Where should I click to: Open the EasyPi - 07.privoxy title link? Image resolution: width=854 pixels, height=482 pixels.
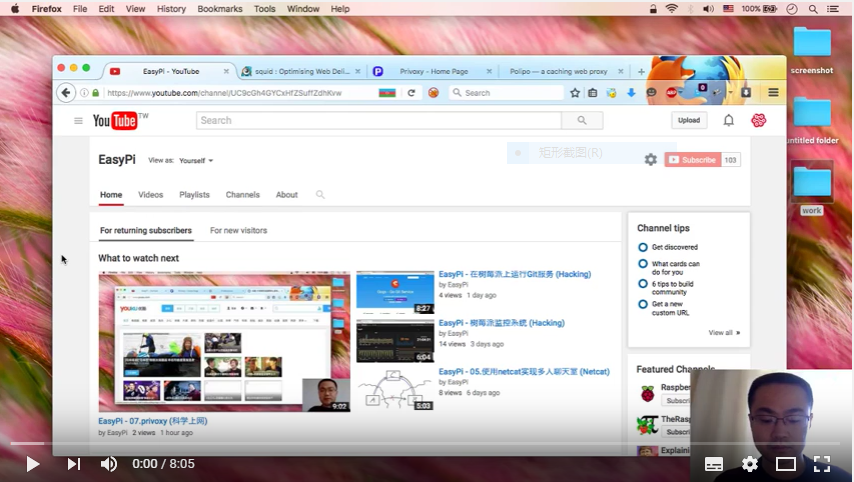[152, 421]
